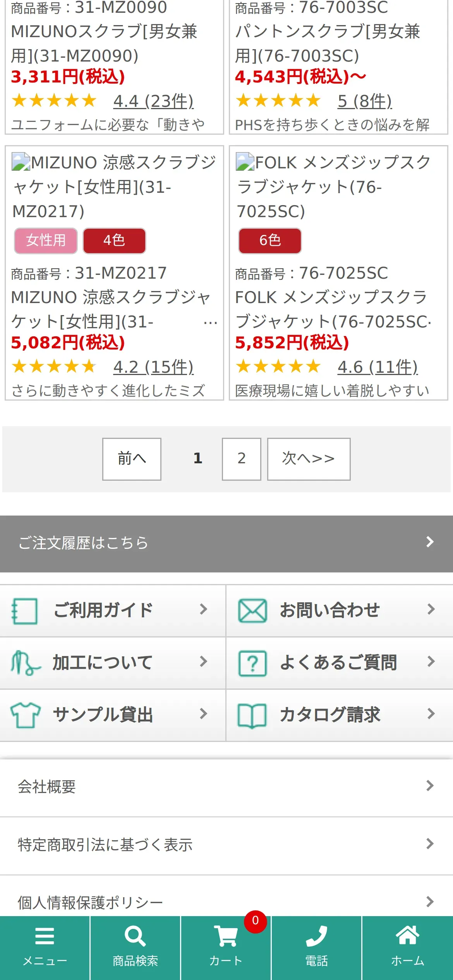The width and height of the screenshot is (453, 980).
Task: Click price 3,311円(税込)
Action: [68, 77]
